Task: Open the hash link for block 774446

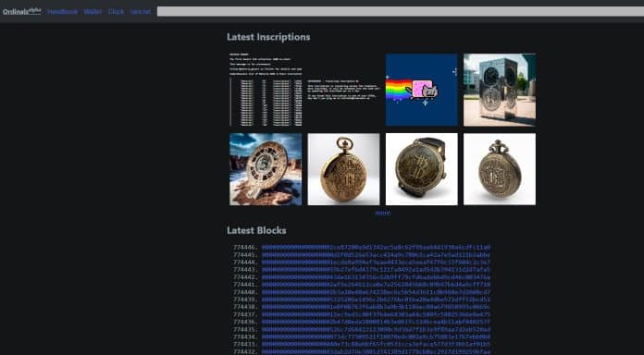Action: tap(377, 248)
